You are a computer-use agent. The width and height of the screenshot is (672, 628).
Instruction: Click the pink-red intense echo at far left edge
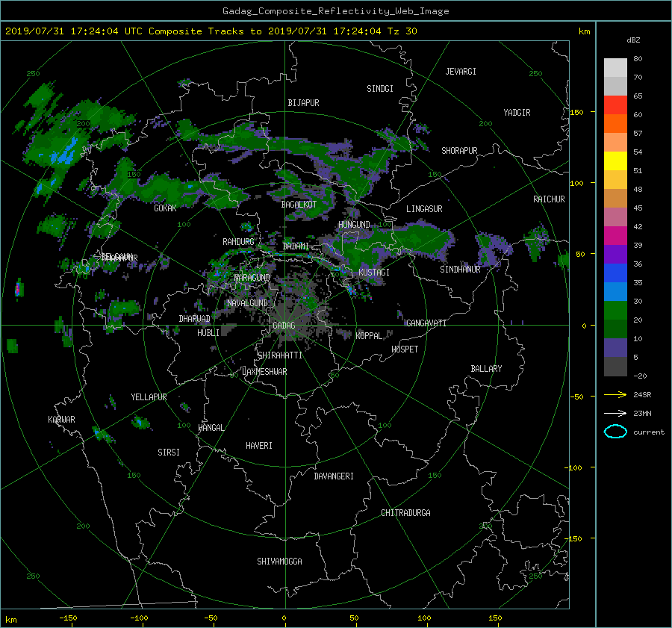[19, 288]
